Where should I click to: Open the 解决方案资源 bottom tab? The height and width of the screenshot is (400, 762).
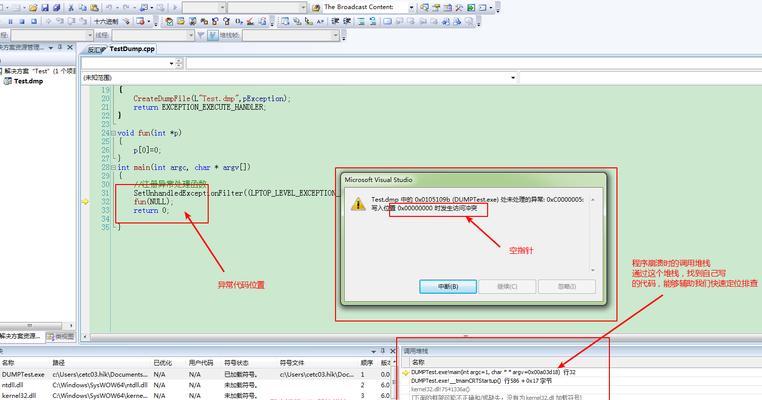pyautogui.click(x=21, y=336)
